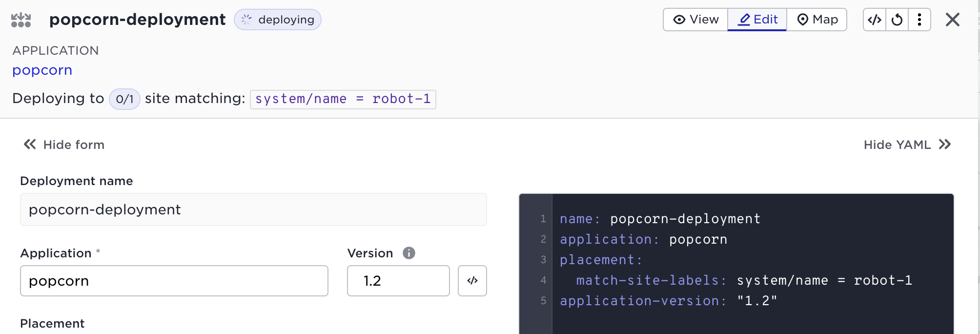This screenshot has height=334, width=980.
Task: Click the reload/redeploy icon
Action: [897, 20]
